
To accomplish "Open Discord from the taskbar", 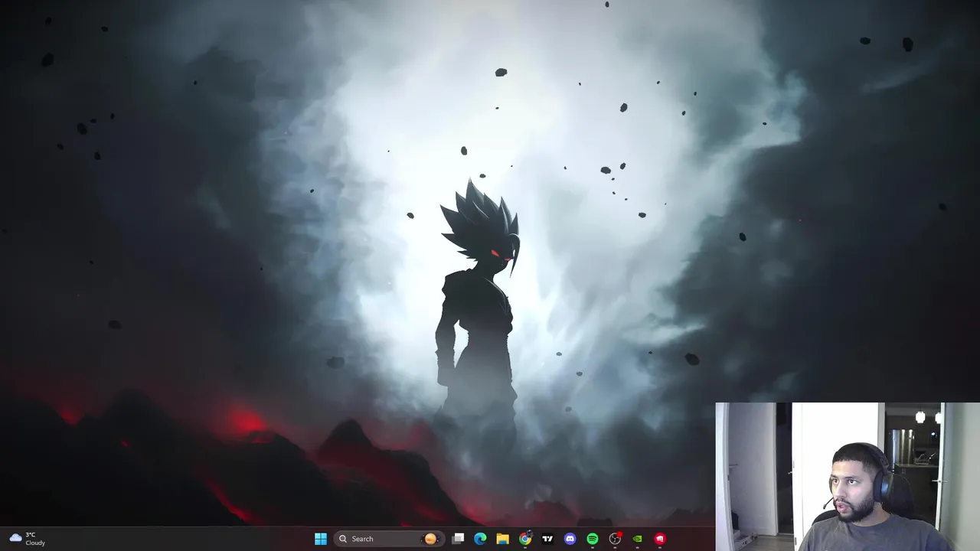I will point(570,539).
